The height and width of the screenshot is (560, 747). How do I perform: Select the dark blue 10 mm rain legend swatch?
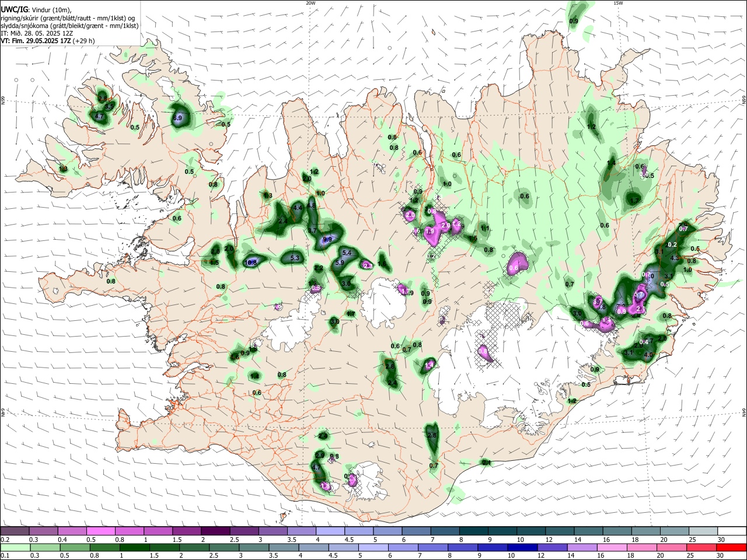pos(522,547)
